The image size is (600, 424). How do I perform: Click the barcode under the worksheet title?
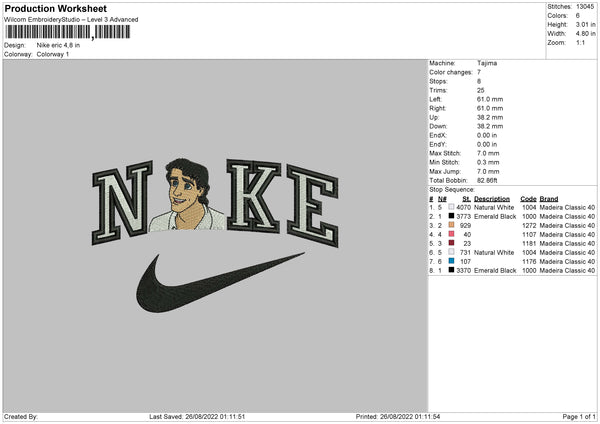coord(67,32)
